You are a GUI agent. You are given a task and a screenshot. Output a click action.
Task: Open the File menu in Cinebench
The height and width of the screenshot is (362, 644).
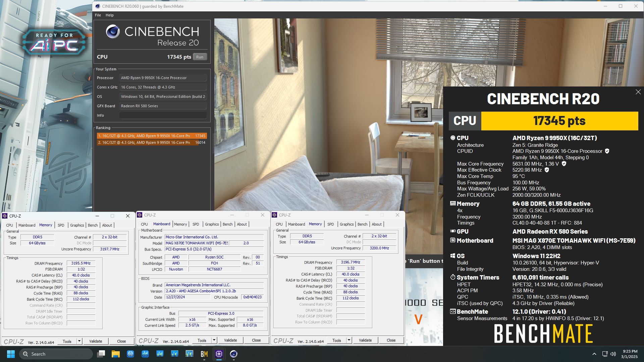click(98, 15)
